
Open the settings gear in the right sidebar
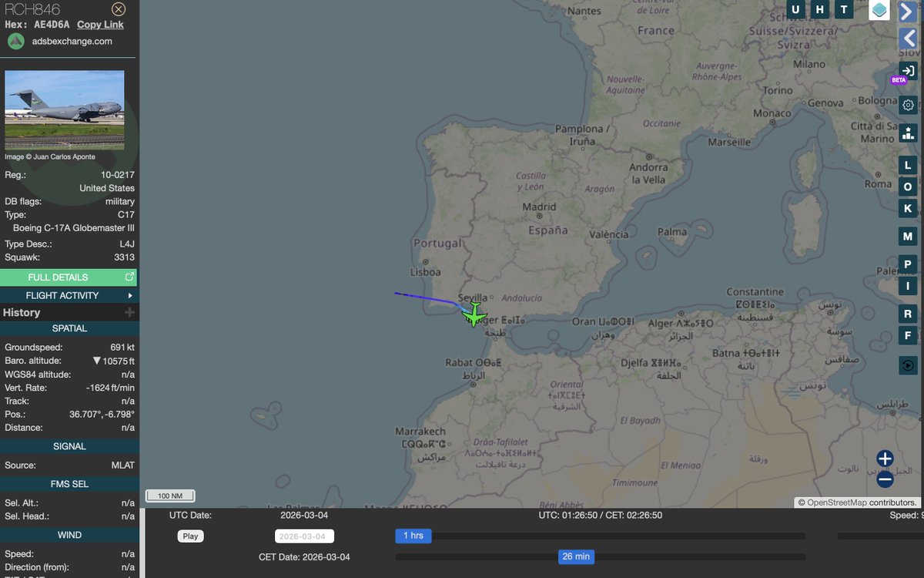point(907,105)
